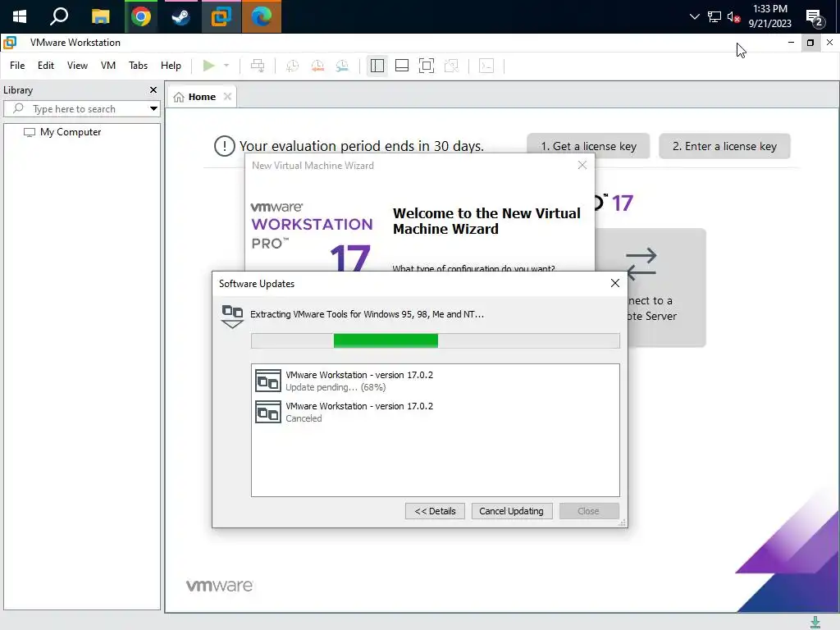840x630 pixels.
Task: Open the network tray icon
Action: click(x=714, y=16)
